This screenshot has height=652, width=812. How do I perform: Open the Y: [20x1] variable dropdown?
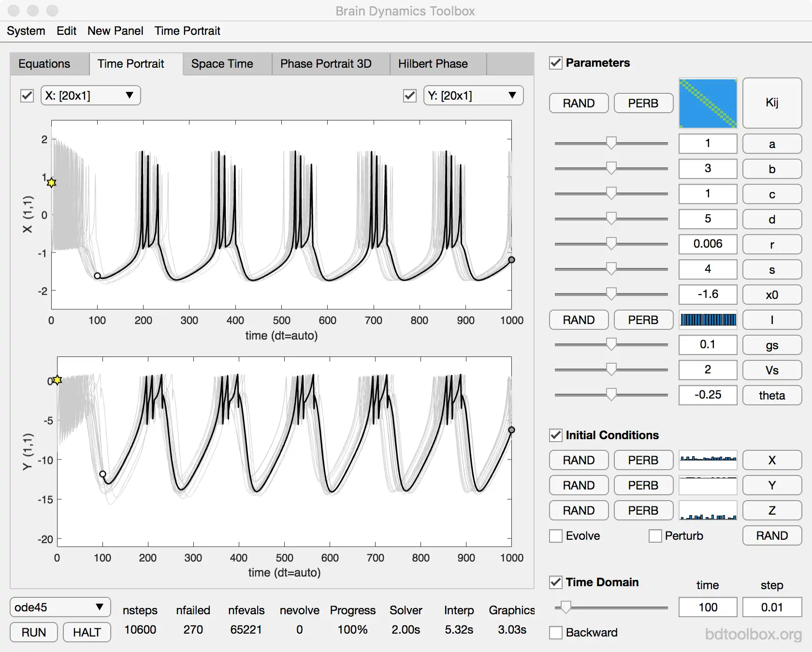pyautogui.click(x=473, y=95)
